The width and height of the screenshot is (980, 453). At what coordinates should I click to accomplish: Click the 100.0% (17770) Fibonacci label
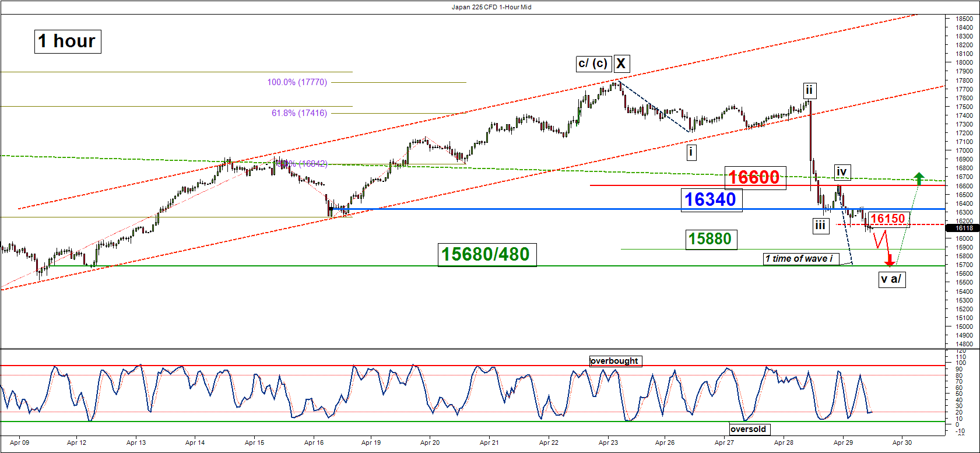click(x=297, y=82)
